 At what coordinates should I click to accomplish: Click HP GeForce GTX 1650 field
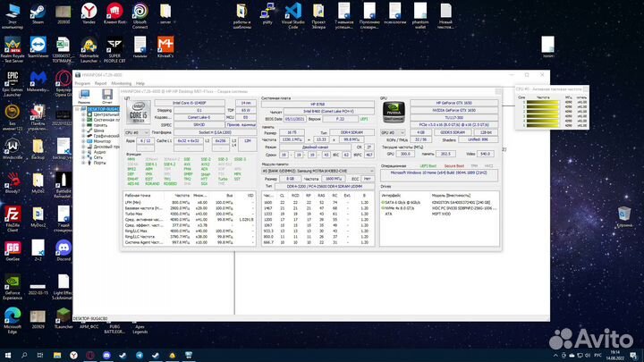(453, 103)
